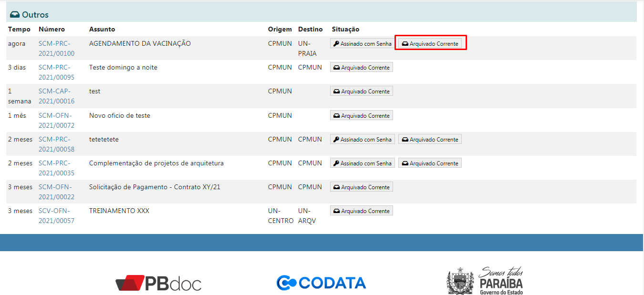644x295 pixels.
Task: Click Arquivado Corrente in the test row
Action: [362, 92]
